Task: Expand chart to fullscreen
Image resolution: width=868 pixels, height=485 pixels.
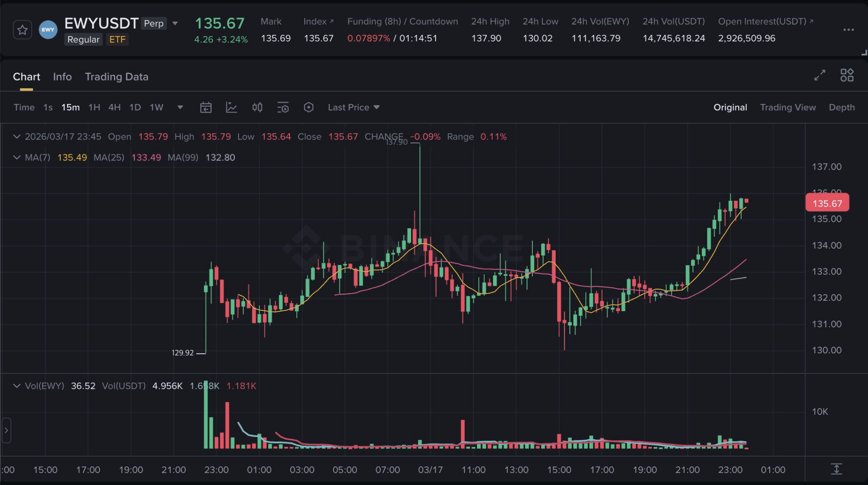Action: (x=820, y=75)
